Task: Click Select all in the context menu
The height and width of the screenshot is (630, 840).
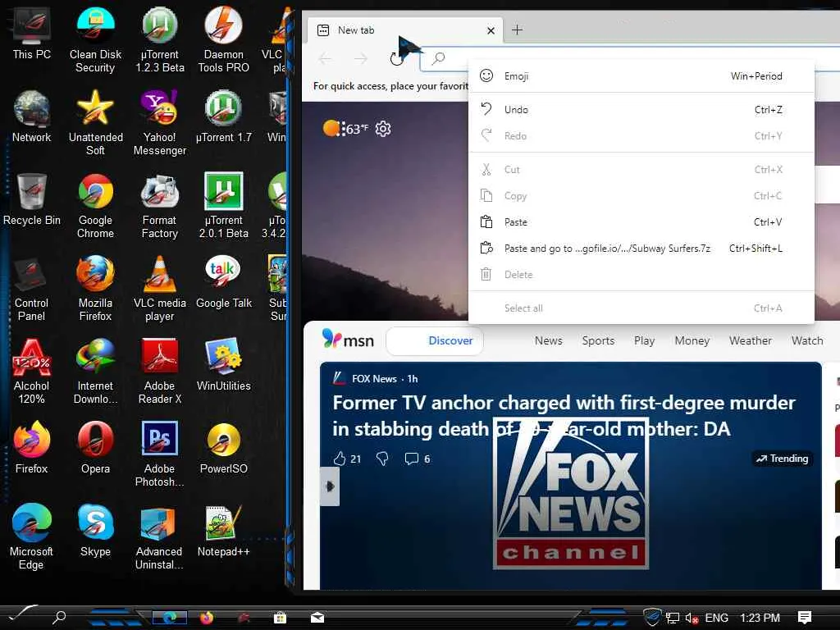Action: (641, 308)
